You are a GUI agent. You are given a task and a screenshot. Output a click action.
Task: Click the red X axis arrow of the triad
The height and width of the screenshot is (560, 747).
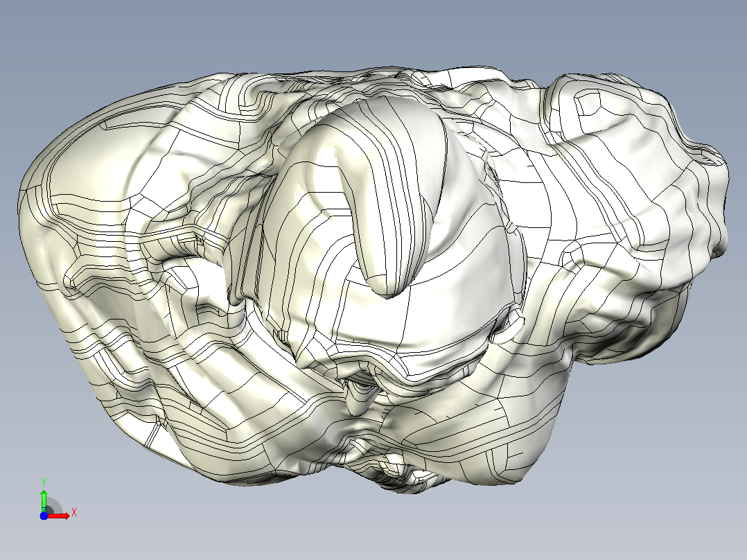(59, 516)
